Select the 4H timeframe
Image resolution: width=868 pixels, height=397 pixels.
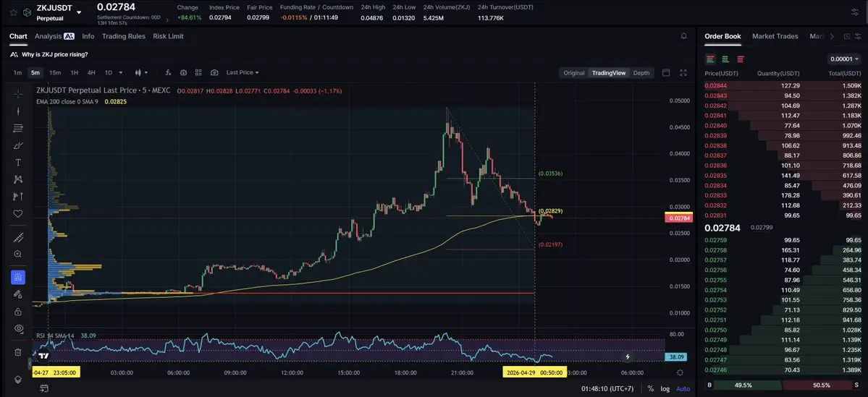[x=91, y=72]
